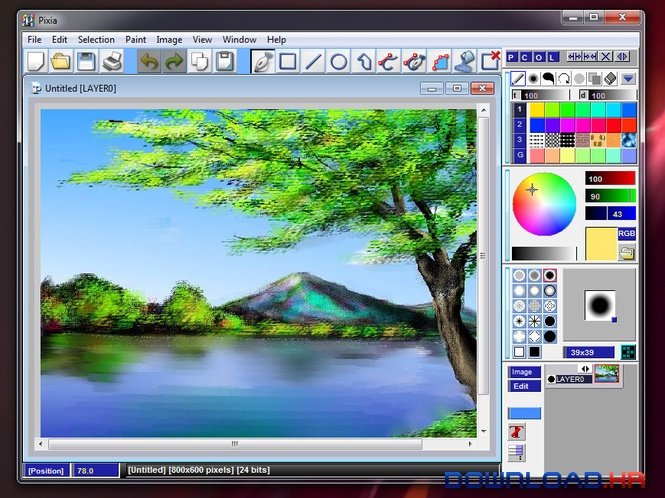Expand the blue dropdown arrow in paint panel
Viewport: 665px width, 498px height.
coord(628,78)
